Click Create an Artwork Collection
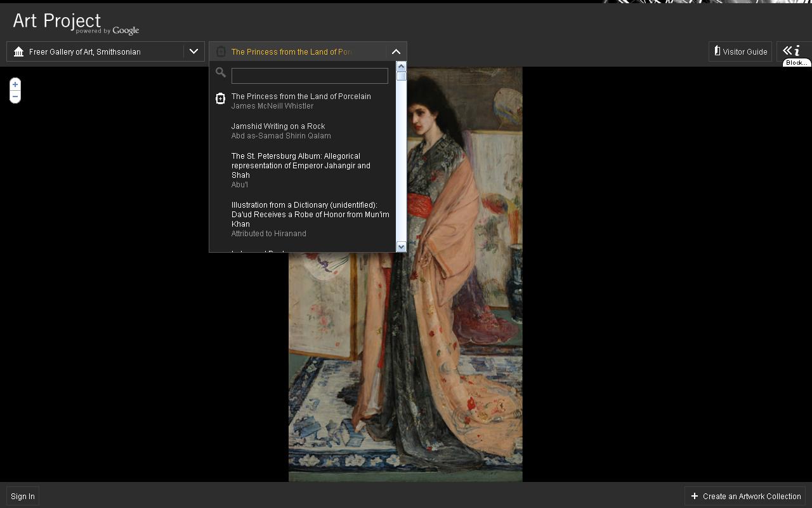Screen dimensions: 812x508 click(x=745, y=496)
